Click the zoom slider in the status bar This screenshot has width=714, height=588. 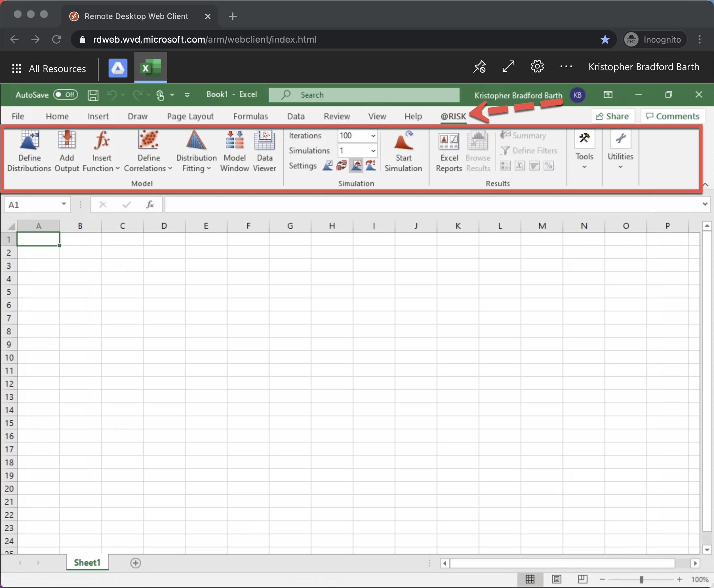(641, 579)
